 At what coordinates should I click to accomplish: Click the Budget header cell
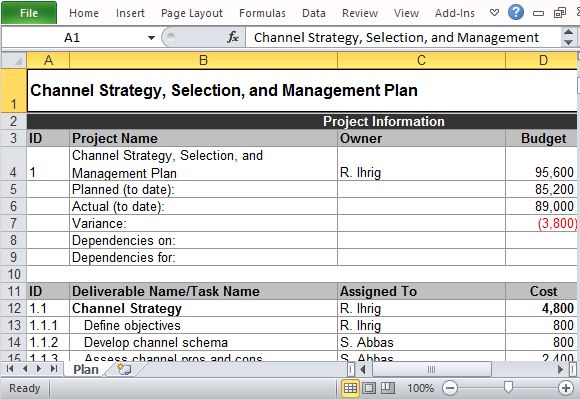(x=542, y=138)
